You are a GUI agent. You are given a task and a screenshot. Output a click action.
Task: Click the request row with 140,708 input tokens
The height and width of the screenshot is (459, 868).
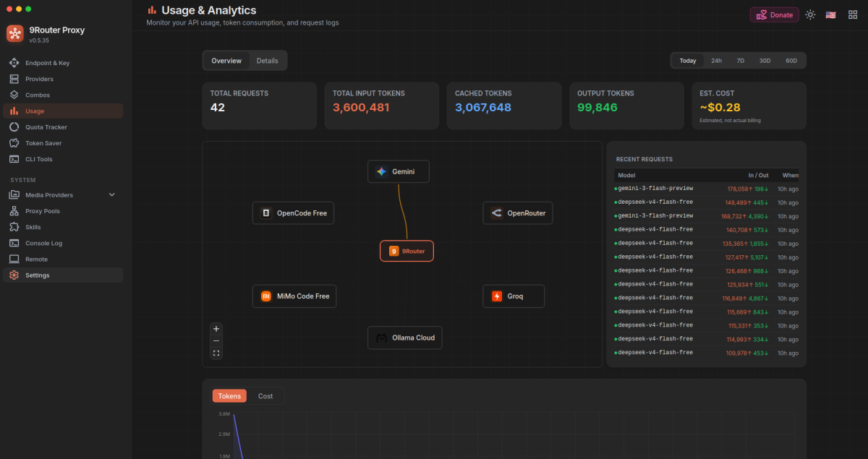(706, 230)
